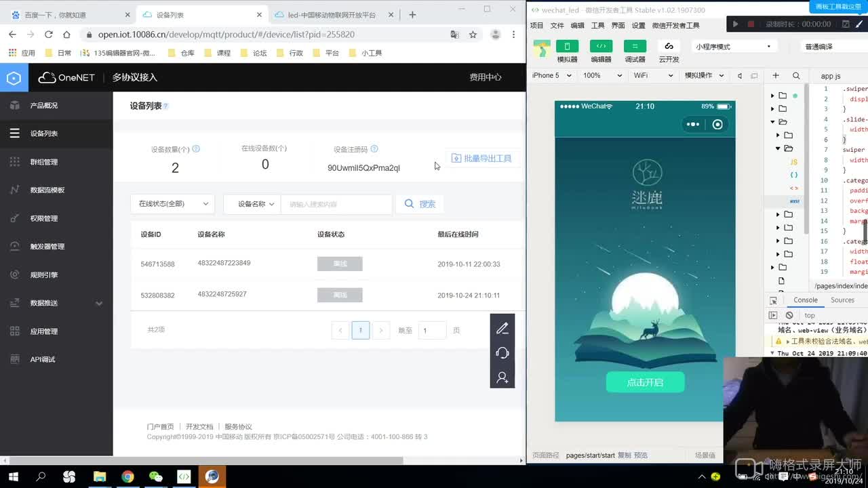The width and height of the screenshot is (868, 488).
Task: Click the OneNET hexagon logo icon
Action: [x=14, y=77]
